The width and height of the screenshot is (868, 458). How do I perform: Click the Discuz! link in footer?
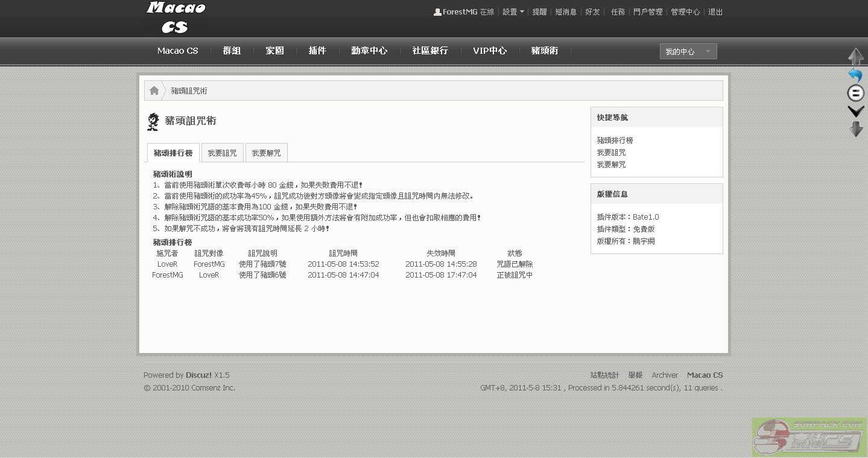click(x=198, y=375)
